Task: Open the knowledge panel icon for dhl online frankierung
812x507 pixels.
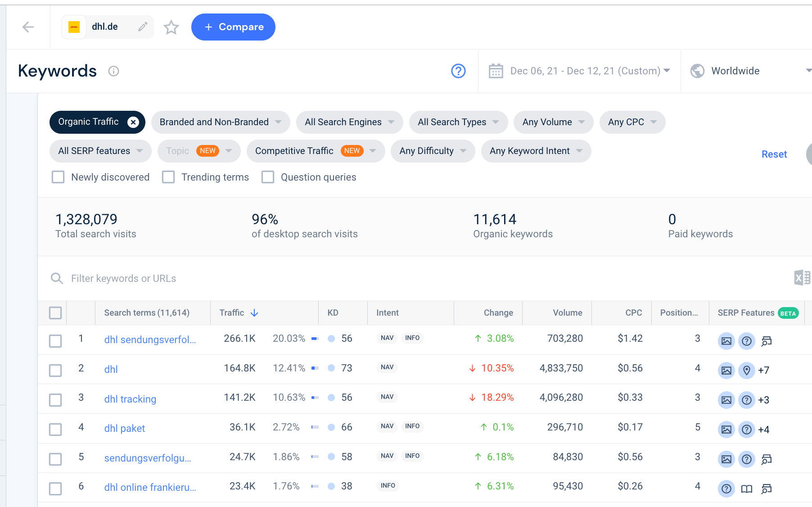Action: pos(746,489)
